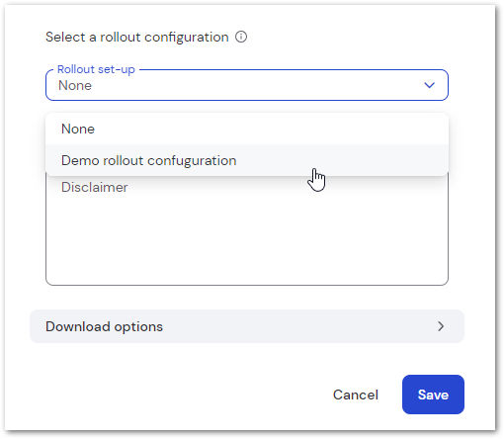Cancel the dialog
This screenshot has height=439, width=504.
(x=356, y=395)
